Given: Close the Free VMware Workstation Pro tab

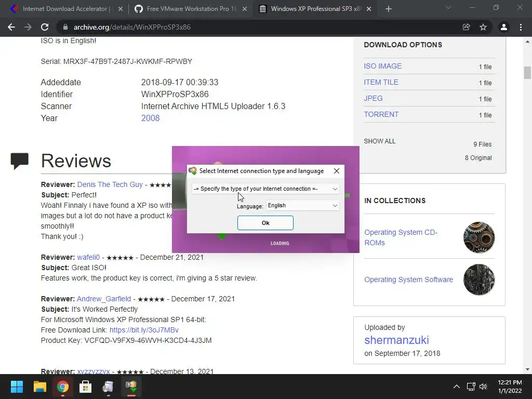Looking at the screenshot, I should 245,9.
